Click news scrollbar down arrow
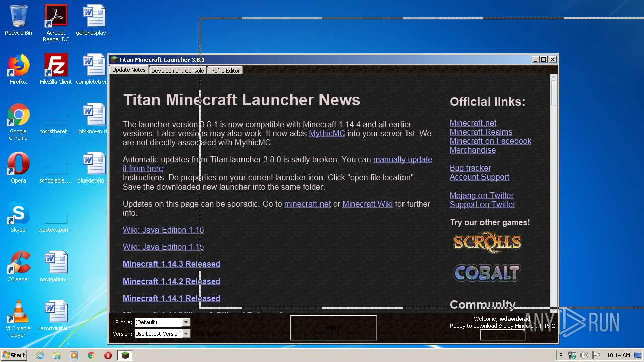644x362 pixels. pos(554,310)
